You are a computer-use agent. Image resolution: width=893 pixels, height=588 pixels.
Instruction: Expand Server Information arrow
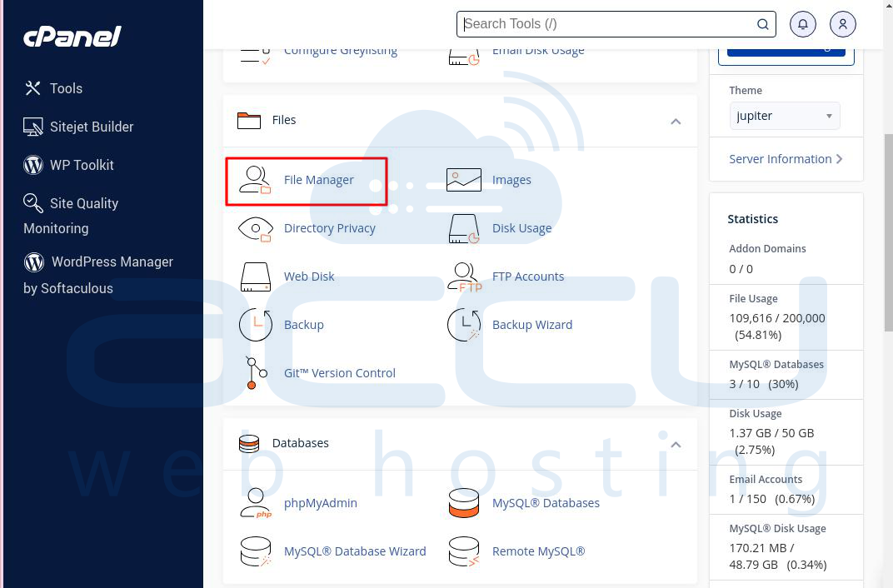coord(840,159)
